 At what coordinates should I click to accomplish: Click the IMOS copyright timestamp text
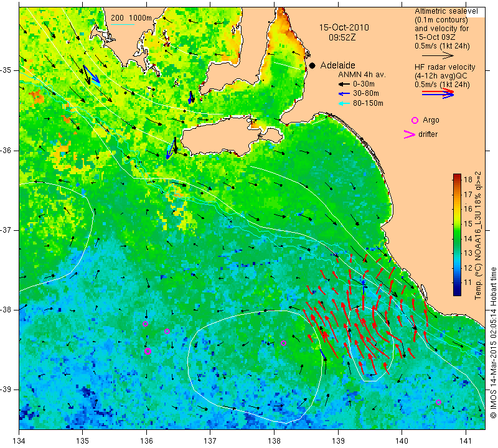pos(493,343)
